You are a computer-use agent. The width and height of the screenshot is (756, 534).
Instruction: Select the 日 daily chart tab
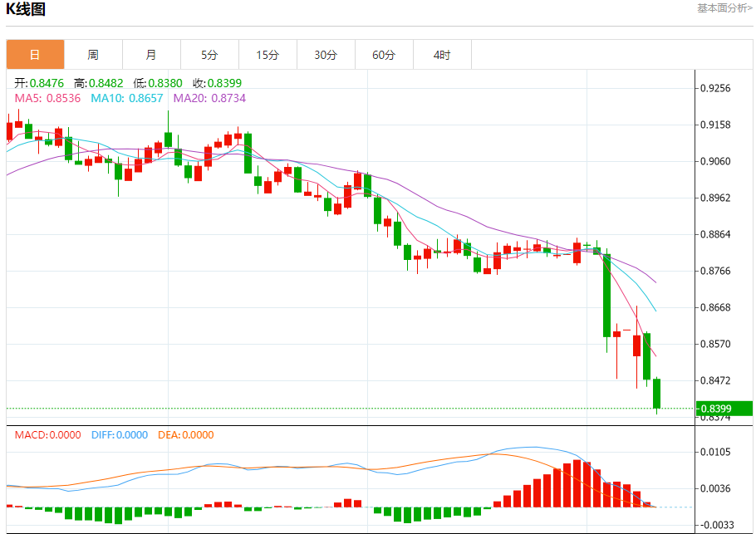tap(35, 55)
